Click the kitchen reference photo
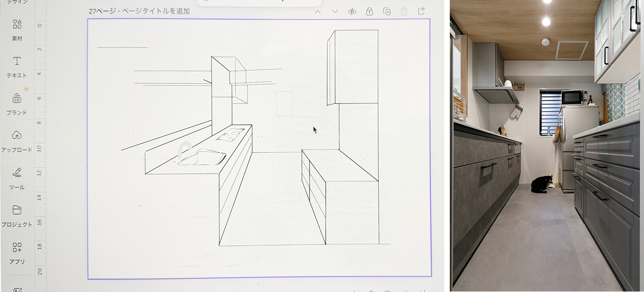Image resolution: width=644 pixels, height=292 pixels. tap(547, 146)
